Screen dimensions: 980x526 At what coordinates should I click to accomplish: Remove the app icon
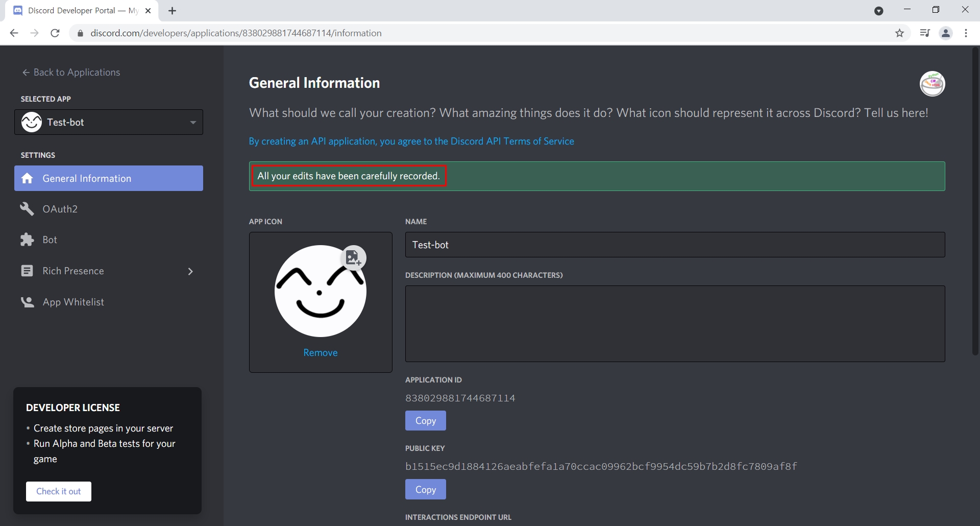(321, 353)
